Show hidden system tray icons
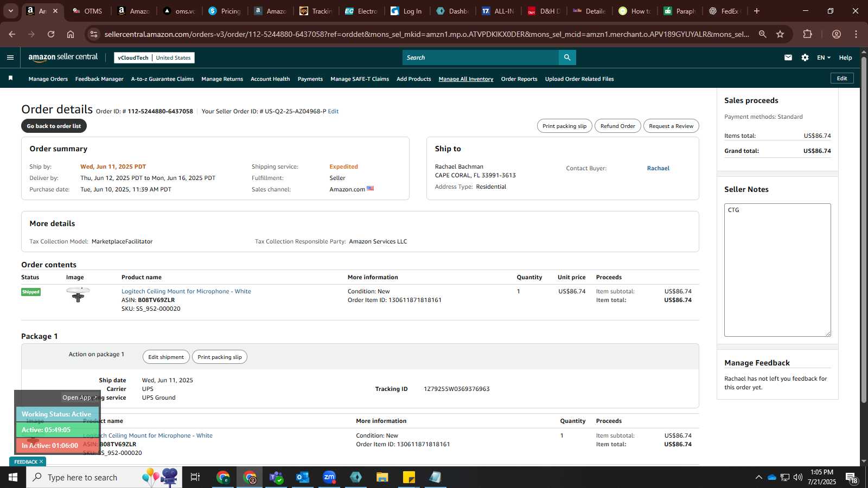 tap(758, 477)
